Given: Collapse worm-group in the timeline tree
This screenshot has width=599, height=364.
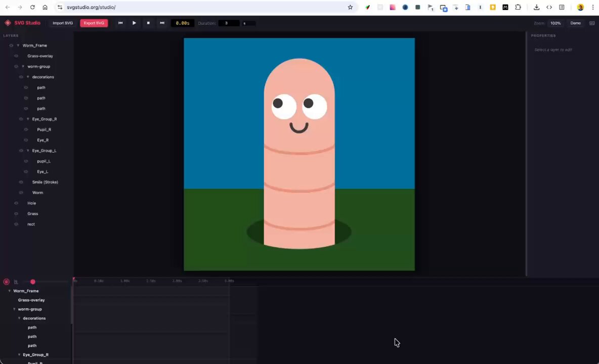Looking at the screenshot, I should point(15,309).
